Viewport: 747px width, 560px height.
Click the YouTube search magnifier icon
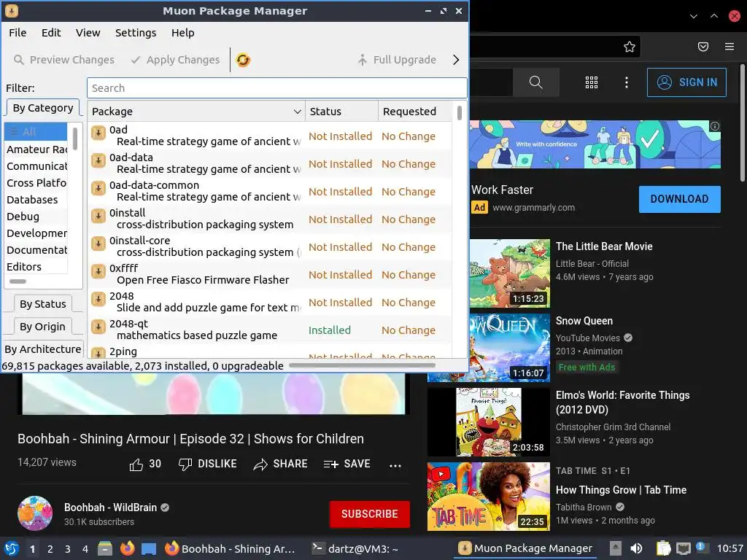pos(536,82)
